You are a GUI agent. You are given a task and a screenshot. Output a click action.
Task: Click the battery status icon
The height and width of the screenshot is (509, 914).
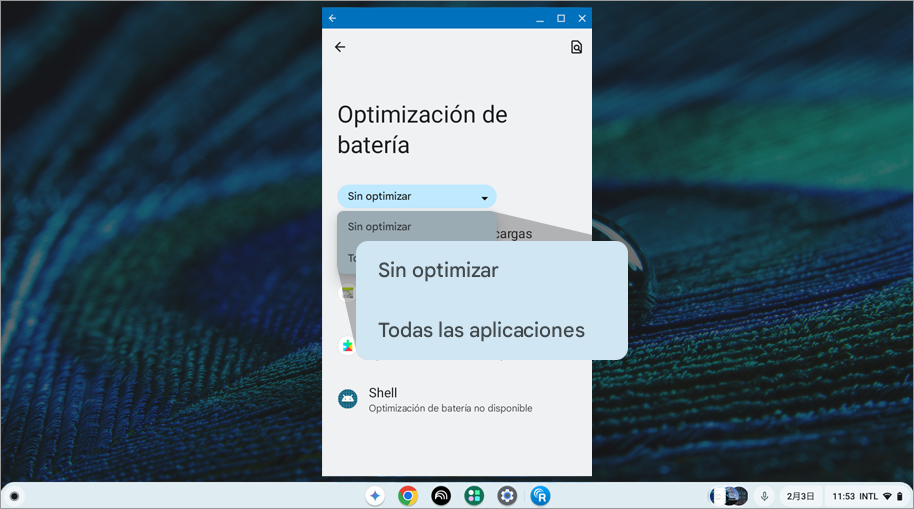click(899, 496)
